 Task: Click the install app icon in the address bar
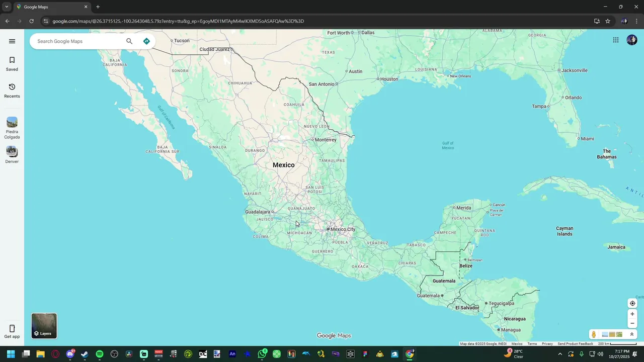tap(597, 21)
